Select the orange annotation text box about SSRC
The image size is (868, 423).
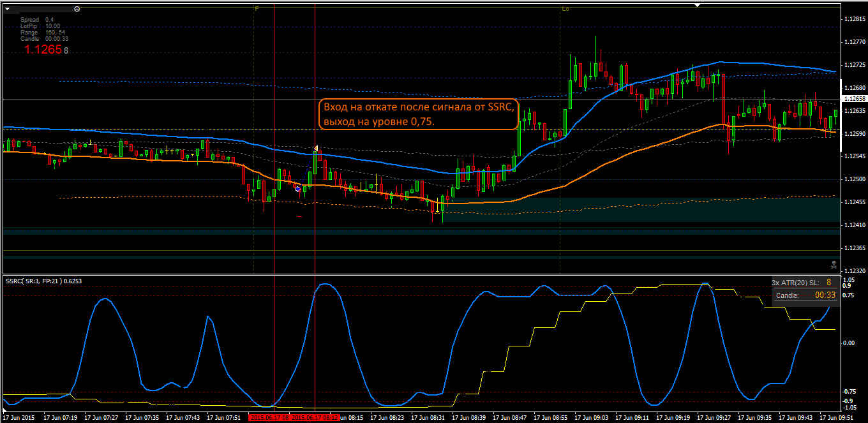click(x=420, y=114)
